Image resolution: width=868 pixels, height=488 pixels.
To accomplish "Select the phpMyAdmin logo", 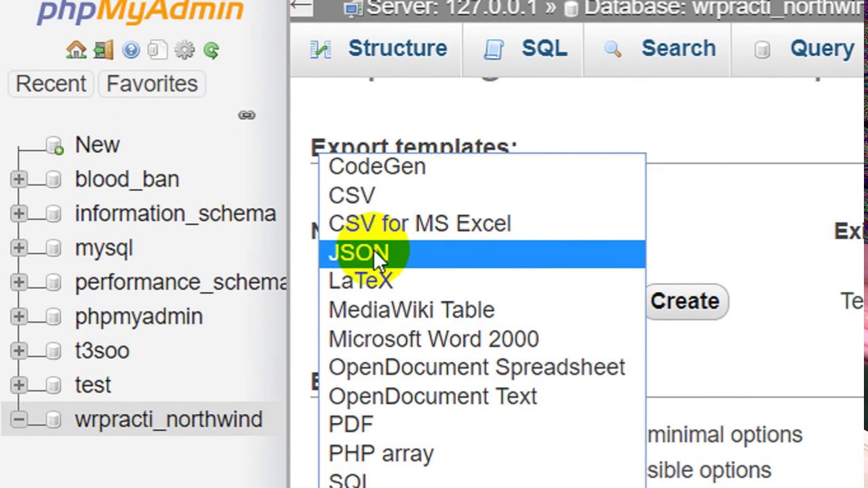I will [139, 12].
